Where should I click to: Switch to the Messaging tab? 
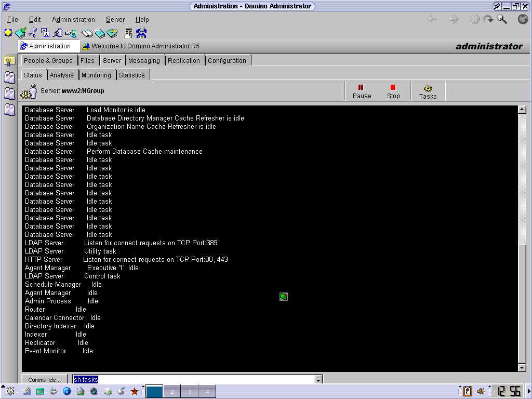click(x=144, y=61)
